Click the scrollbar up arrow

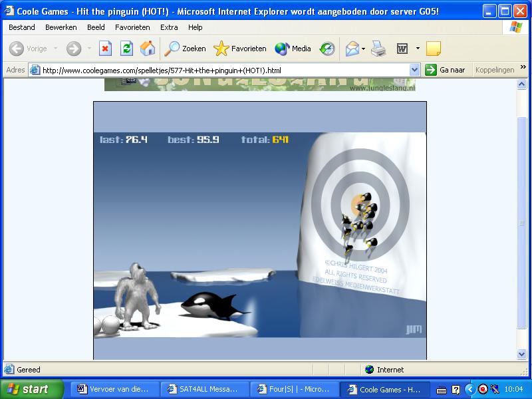(x=522, y=84)
